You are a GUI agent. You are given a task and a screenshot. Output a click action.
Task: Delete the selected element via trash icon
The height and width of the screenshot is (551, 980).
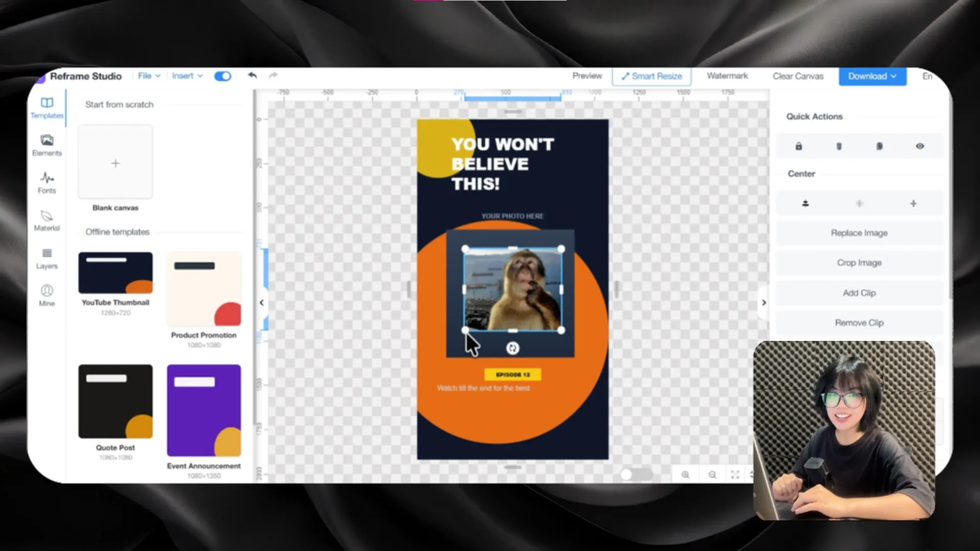839,146
